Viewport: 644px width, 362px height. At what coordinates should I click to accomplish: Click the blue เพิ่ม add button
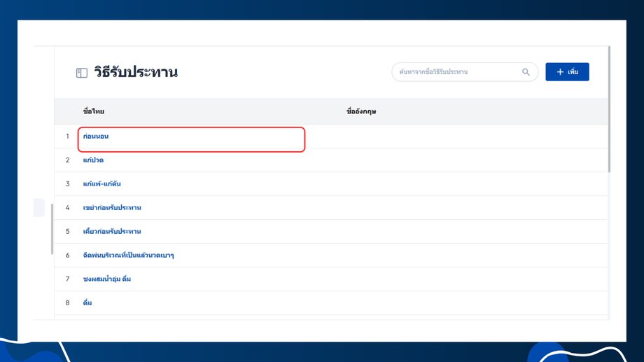(567, 72)
